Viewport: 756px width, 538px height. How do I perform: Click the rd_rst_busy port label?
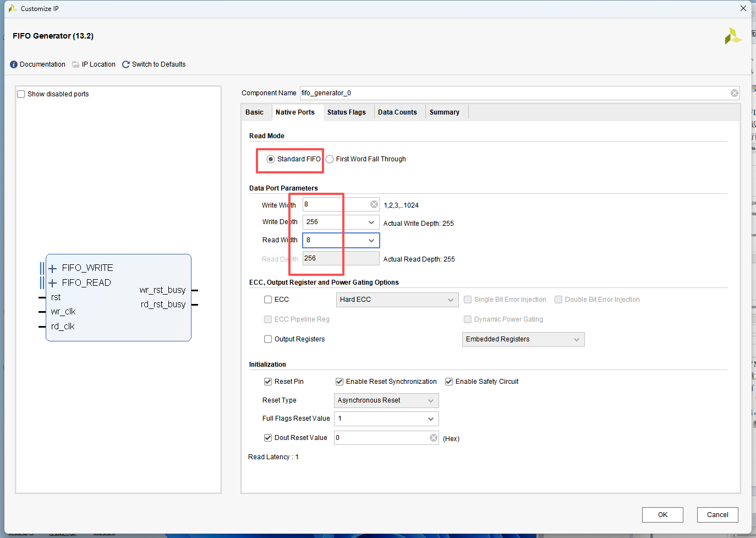tap(163, 305)
